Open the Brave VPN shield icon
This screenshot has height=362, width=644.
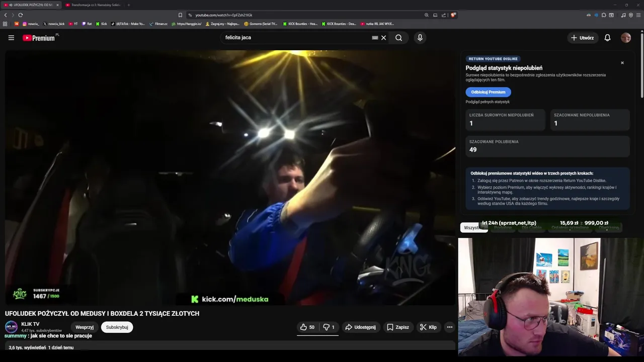(x=631, y=15)
